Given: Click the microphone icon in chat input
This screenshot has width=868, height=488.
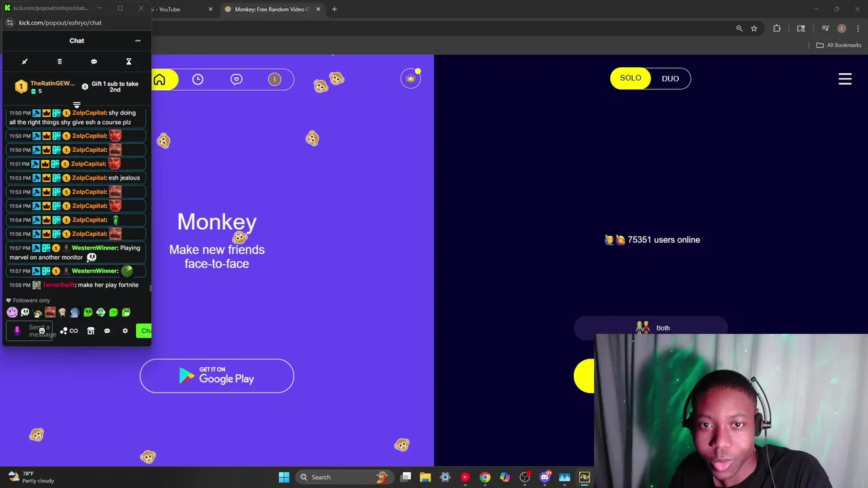Looking at the screenshot, I should 17,331.
